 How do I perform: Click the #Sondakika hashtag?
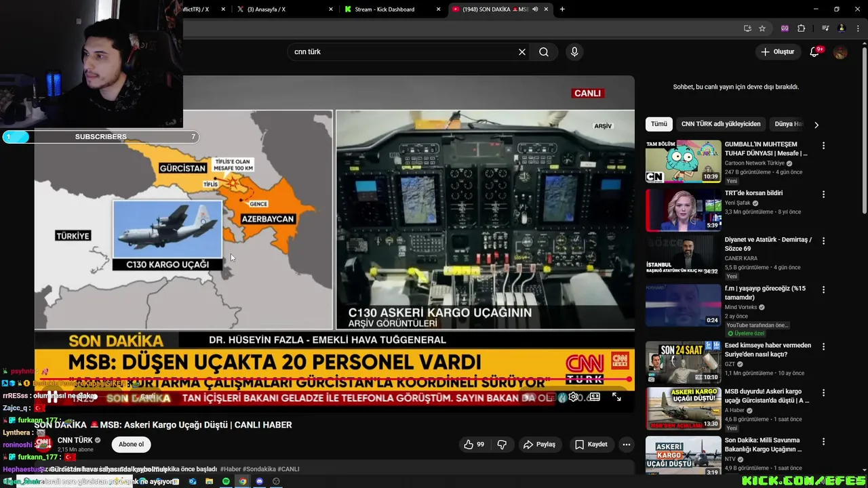pyautogui.click(x=258, y=469)
